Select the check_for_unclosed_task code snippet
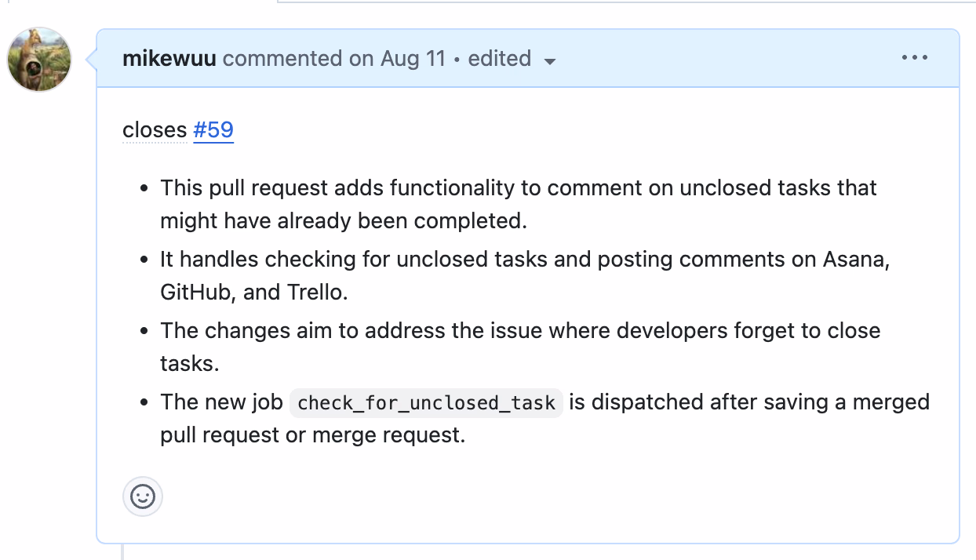The width and height of the screenshot is (976, 560). coord(425,402)
